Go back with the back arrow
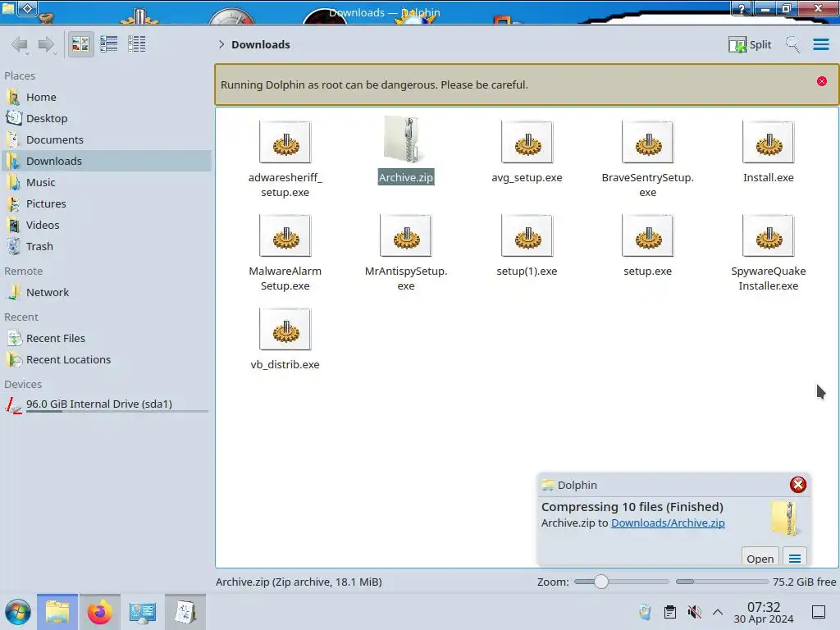The height and width of the screenshot is (630, 840). 20,44
